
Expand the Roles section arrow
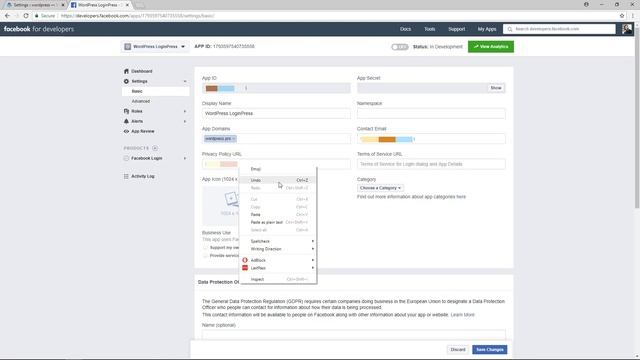pos(185,111)
